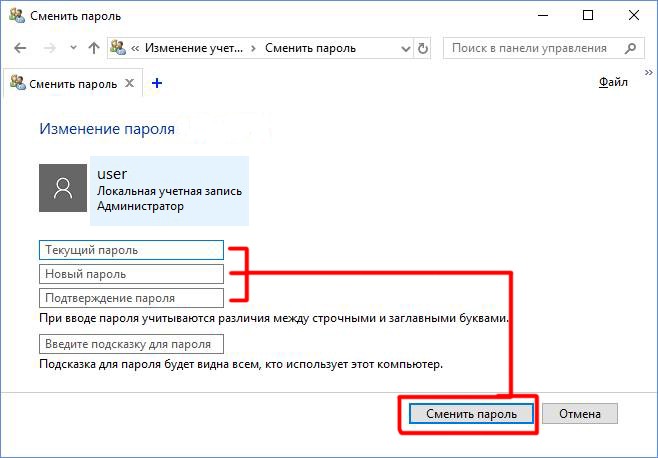
Task: Click the user avatar picture
Action: click(x=63, y=188)
